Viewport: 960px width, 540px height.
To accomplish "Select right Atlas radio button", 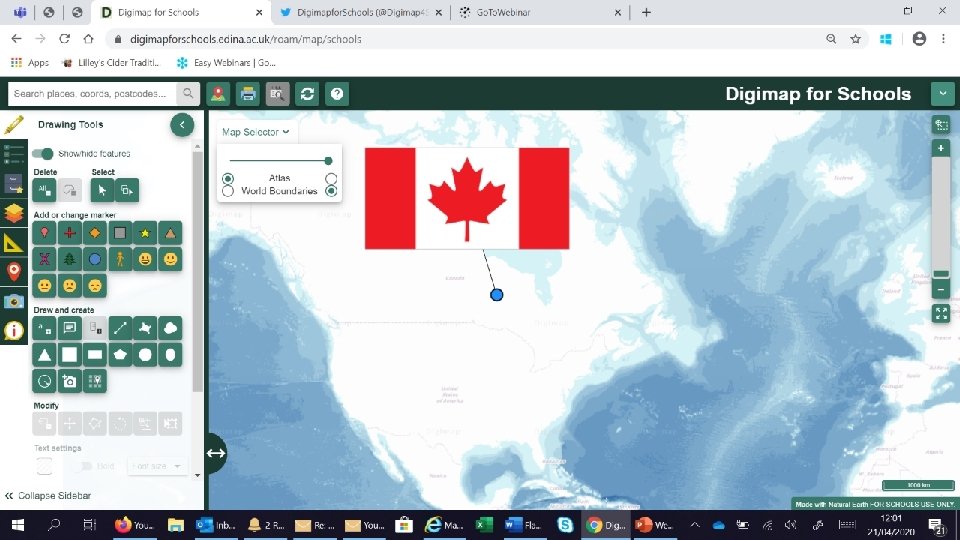I will (x=331, y=178).
